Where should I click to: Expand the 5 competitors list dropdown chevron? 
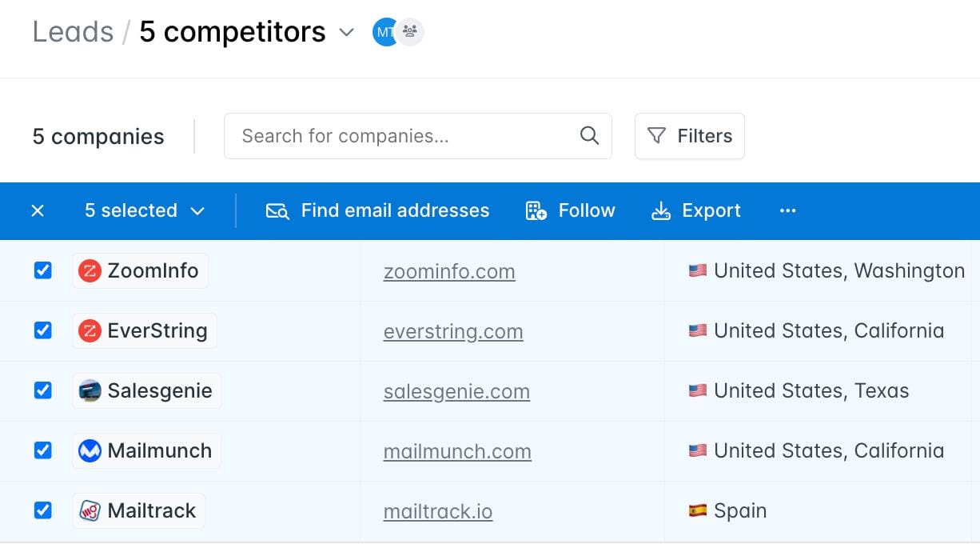pos(346,33)
